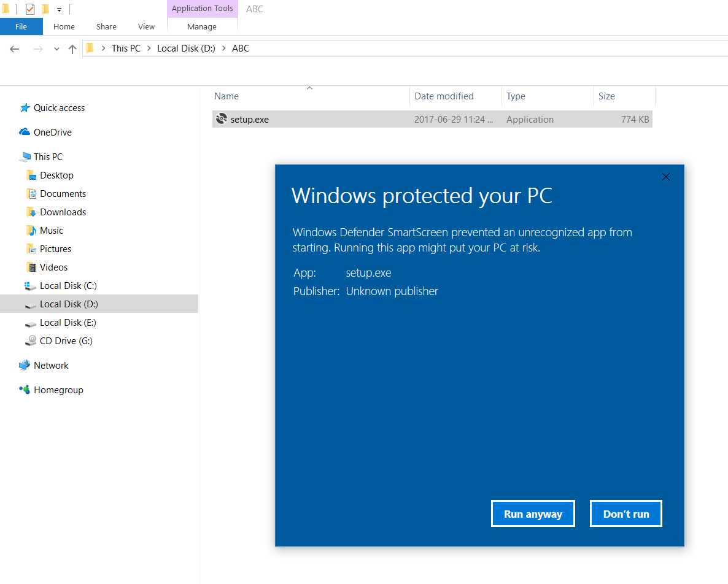Open the Manage ribbon tab
728x584 pixels.
point(202,26)
